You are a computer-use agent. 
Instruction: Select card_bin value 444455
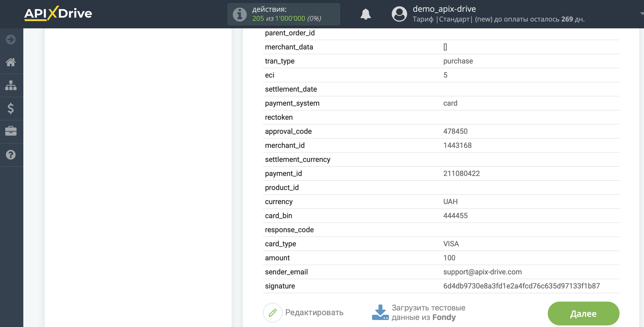(x=455, y=216)
